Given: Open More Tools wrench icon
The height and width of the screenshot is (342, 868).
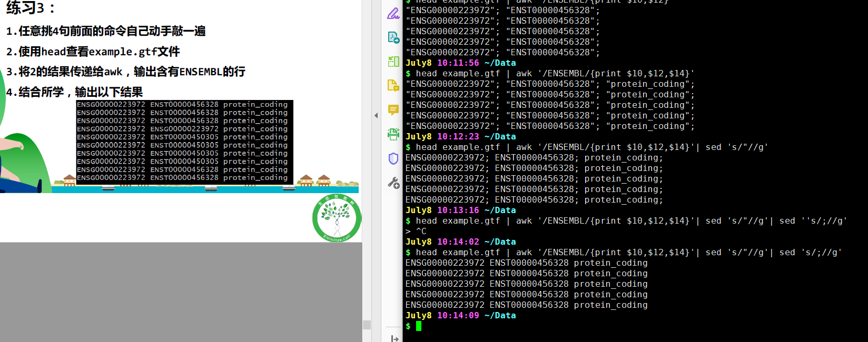Looking at the screenshot, I should (x=393, y=183).
